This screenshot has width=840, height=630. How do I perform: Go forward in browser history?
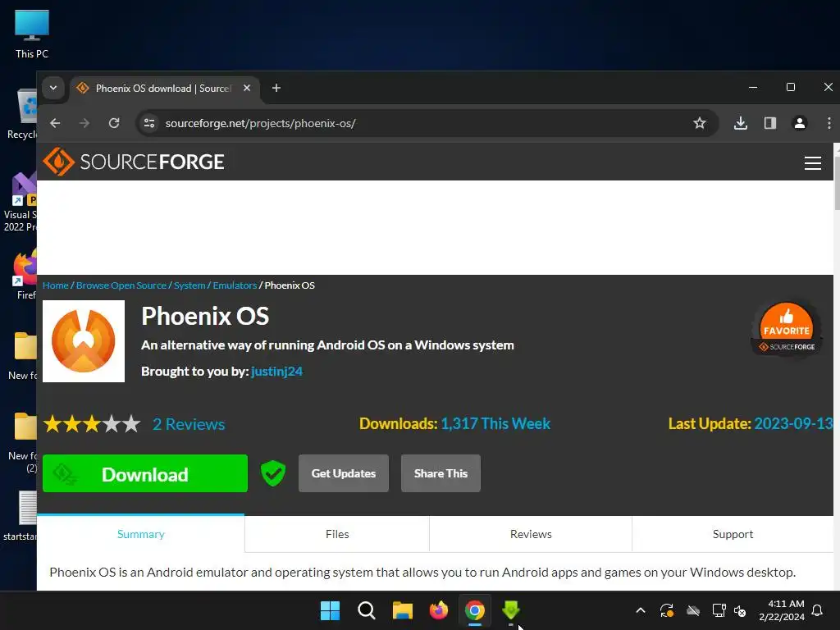pyautogui.click(x=84, y=123)
